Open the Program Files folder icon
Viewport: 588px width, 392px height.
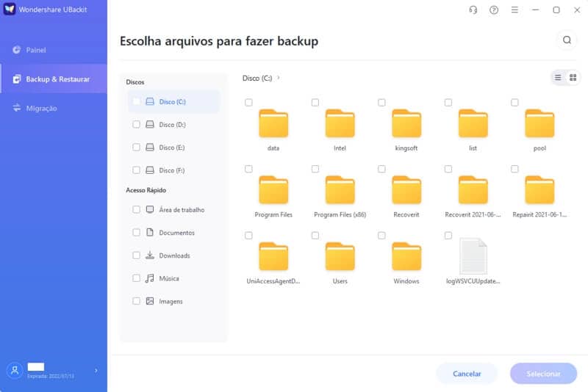click(x=273, y=190)
